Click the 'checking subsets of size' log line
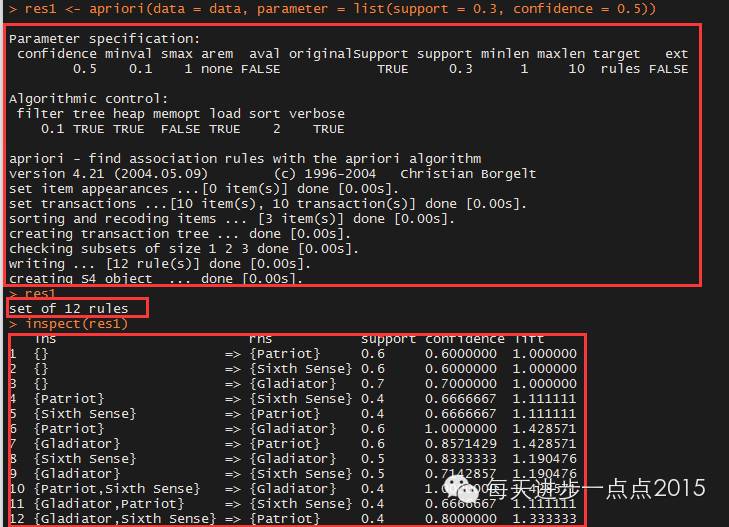Image resolution: width=729 pixels, height=527 pixels. (x=184, y=249)
